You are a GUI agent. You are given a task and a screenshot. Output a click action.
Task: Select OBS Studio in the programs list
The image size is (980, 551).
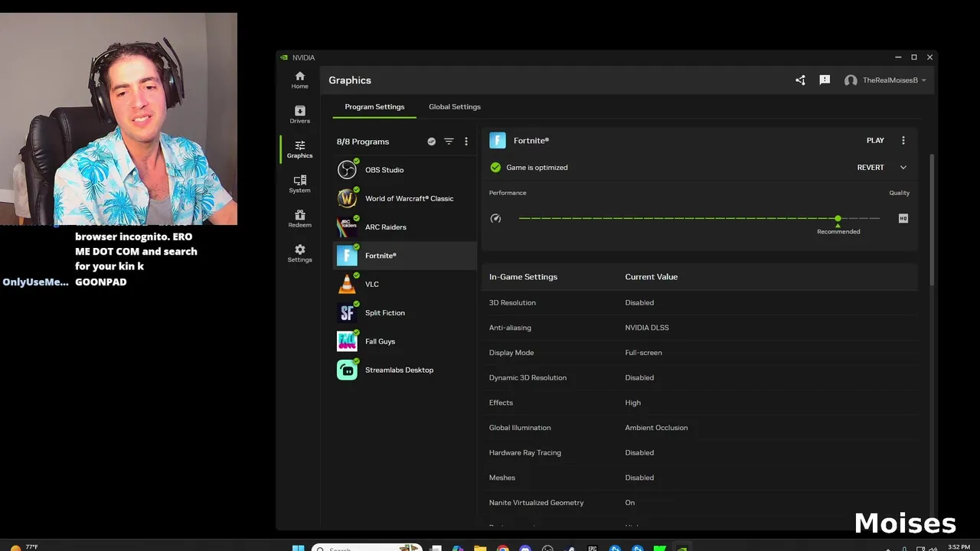(x=405, y=170)
